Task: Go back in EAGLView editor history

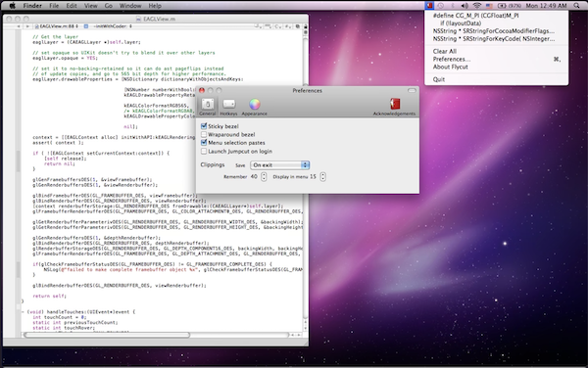Action: tap(19, 26)
